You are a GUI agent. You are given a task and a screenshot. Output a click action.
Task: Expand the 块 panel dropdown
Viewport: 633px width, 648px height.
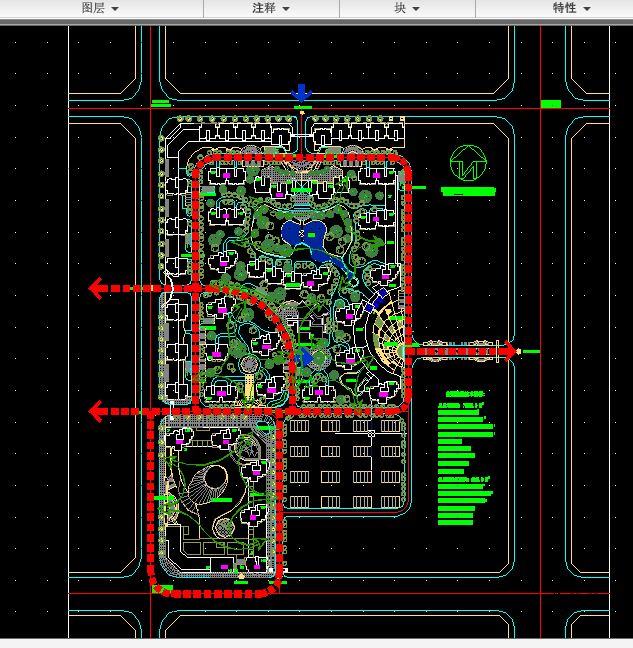[406, 8]
